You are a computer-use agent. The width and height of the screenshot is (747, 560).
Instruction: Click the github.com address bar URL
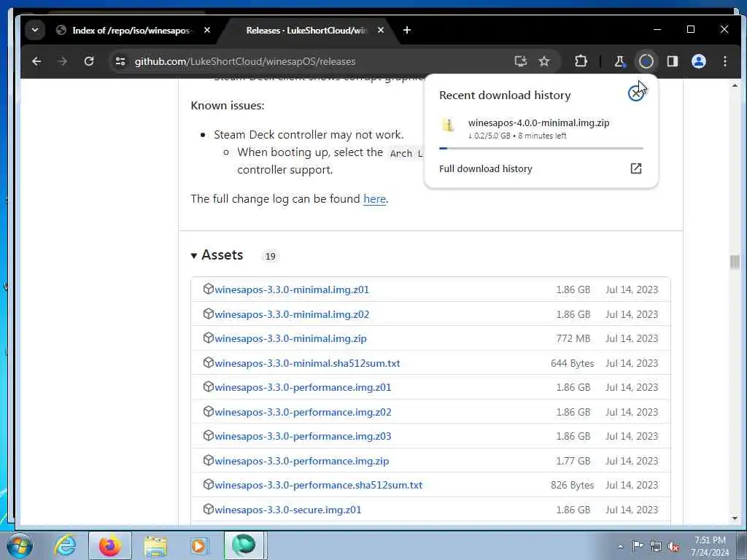pyautogui.click(x=245, y=61)
